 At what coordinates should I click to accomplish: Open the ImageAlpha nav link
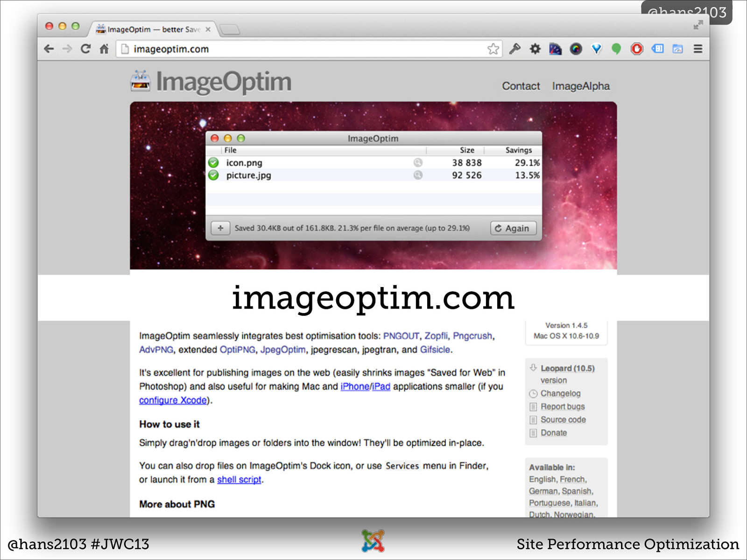[581, 86]
